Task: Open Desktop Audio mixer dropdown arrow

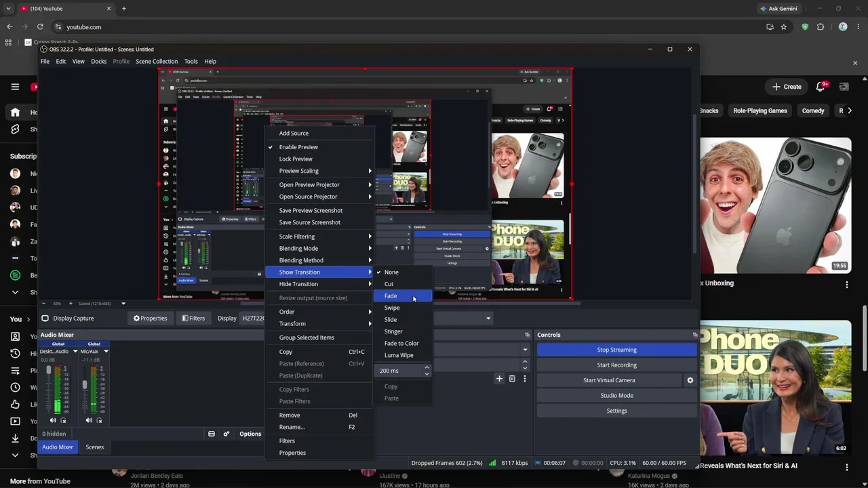Action: [x=75, y=352]
